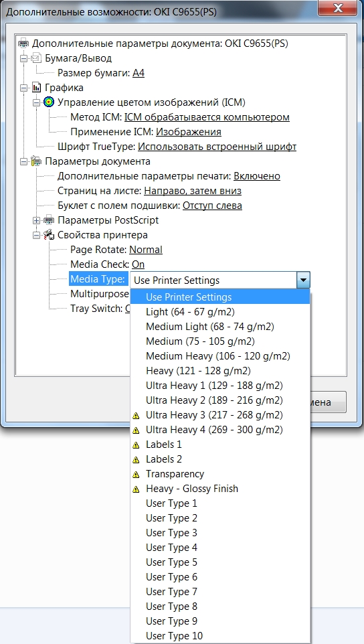
Task: Click the Графика chart icon
Action: tap(37, 88)
